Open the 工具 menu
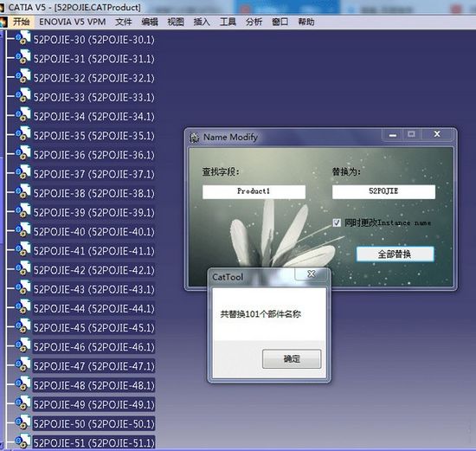The width and height of the screenshot is (476, 451). coord(228,22)
